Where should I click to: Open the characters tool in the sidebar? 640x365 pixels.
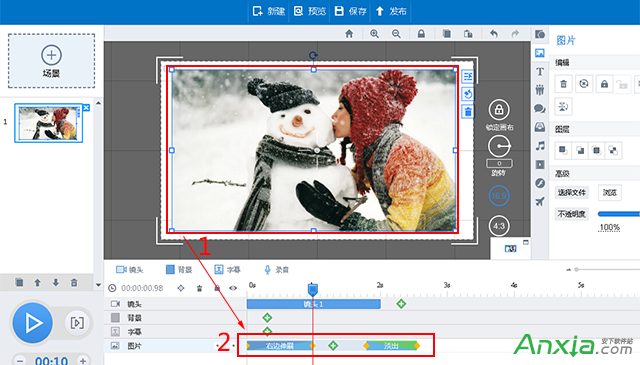pos(540,90)
